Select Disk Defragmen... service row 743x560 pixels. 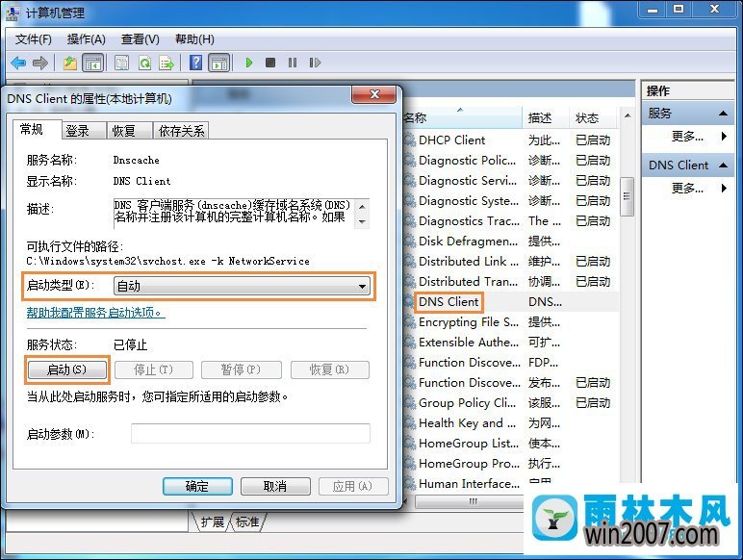509,242
